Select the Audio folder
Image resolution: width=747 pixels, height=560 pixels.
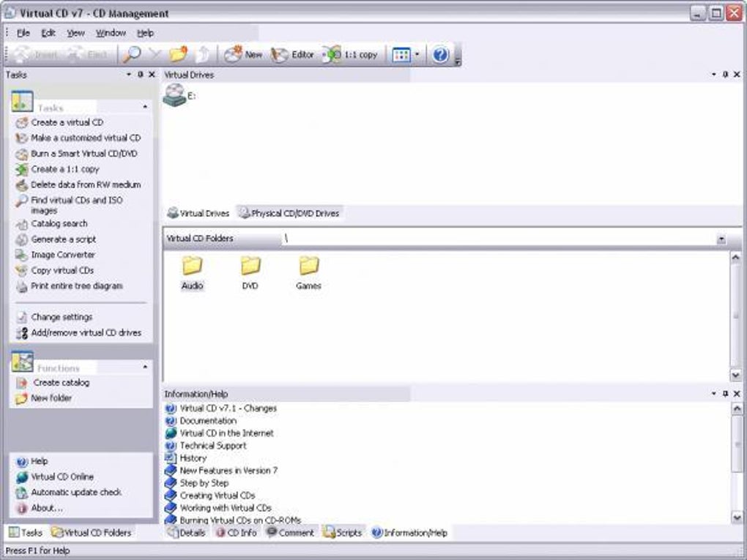pos(192,273)
